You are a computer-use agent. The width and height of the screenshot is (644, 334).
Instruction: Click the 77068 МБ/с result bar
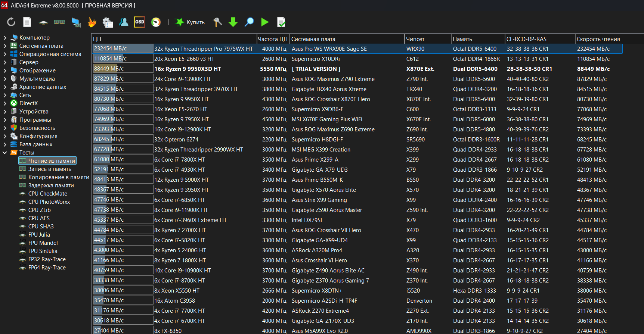[123, 109]
